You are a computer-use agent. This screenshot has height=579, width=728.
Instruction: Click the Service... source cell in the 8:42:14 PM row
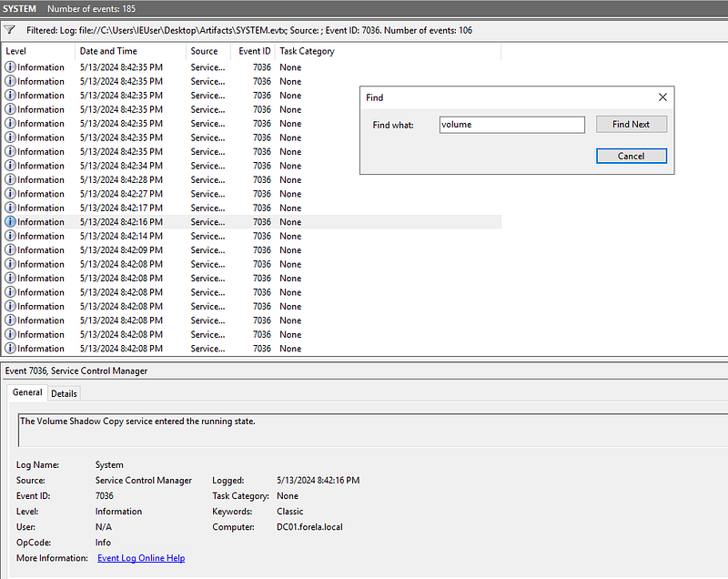pyautogui.click(x=207, y=236)
